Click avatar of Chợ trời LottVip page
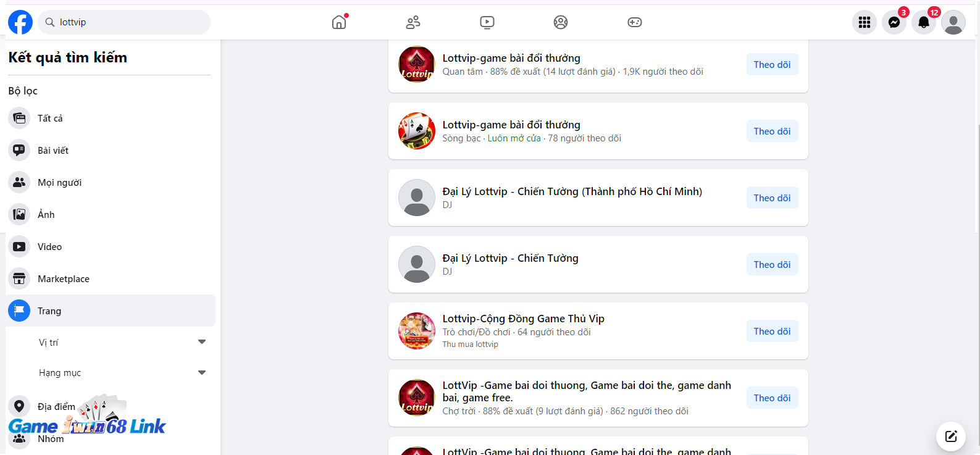 click(x=417, y=398)
